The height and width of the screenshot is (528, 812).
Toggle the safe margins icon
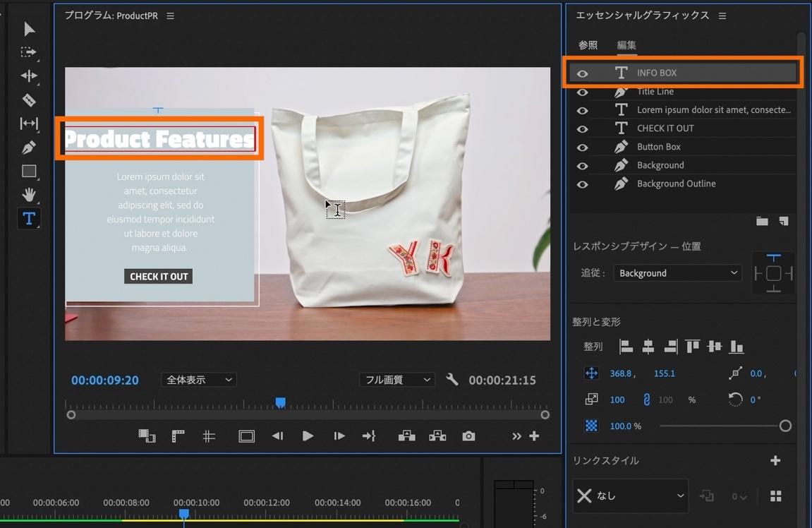click(x=246, y=436)
